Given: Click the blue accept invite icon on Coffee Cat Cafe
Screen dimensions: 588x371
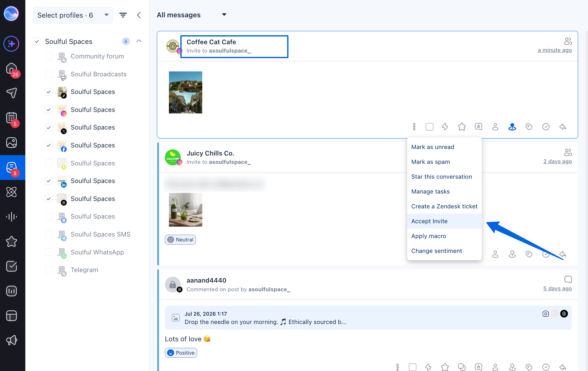Looking at the screenshot, I should click(512, 127).
